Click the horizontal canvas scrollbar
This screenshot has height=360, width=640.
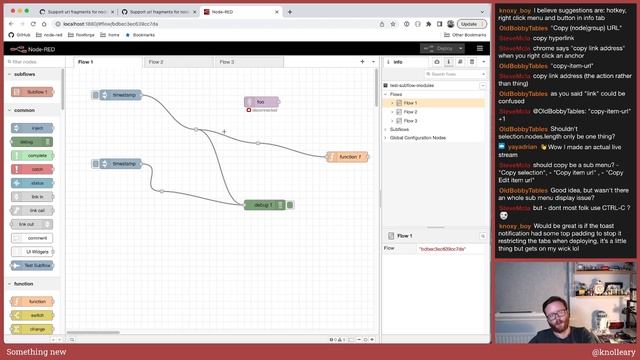[93, 332]
